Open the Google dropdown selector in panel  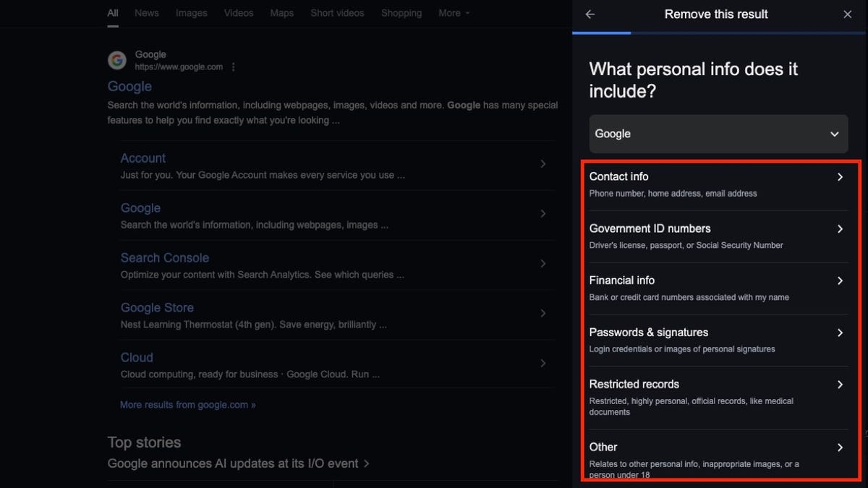(718, 134)
